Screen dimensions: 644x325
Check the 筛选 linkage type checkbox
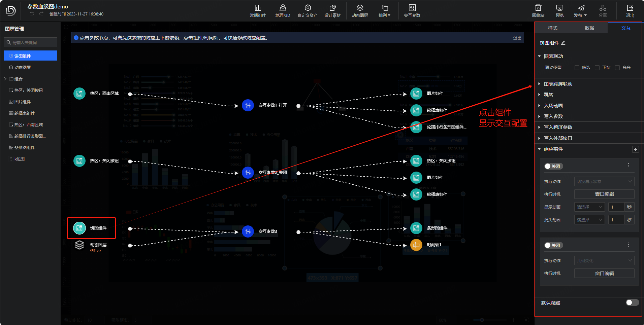pos(577,68)
